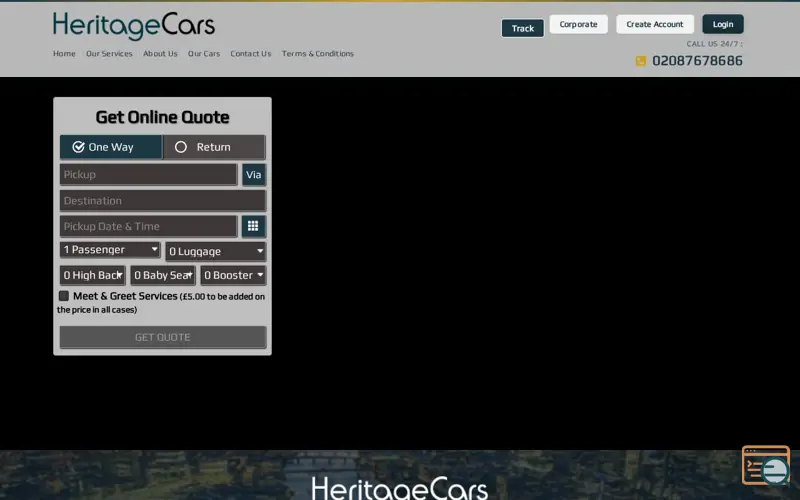
Task: Focus the Pickup Date & Time field
Action: point(148,226)
